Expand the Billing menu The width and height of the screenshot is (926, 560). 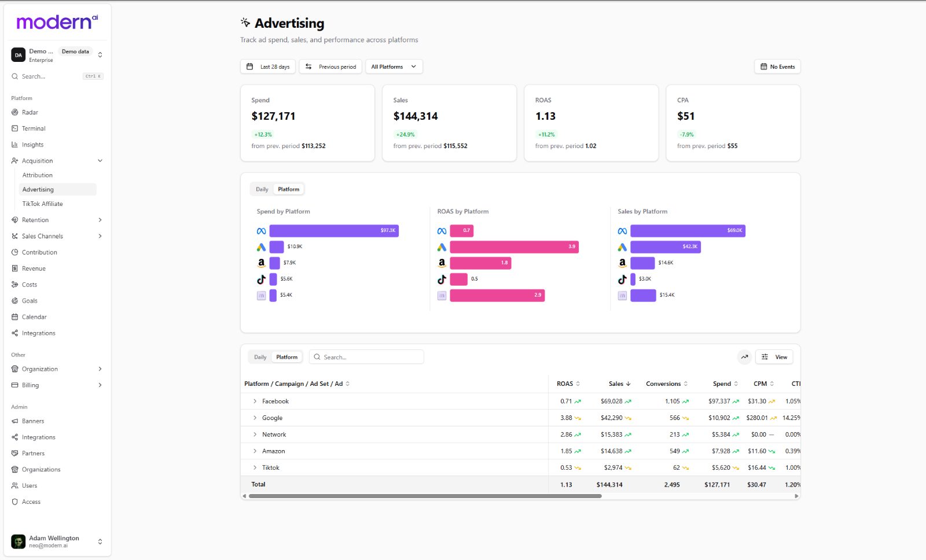100,385
